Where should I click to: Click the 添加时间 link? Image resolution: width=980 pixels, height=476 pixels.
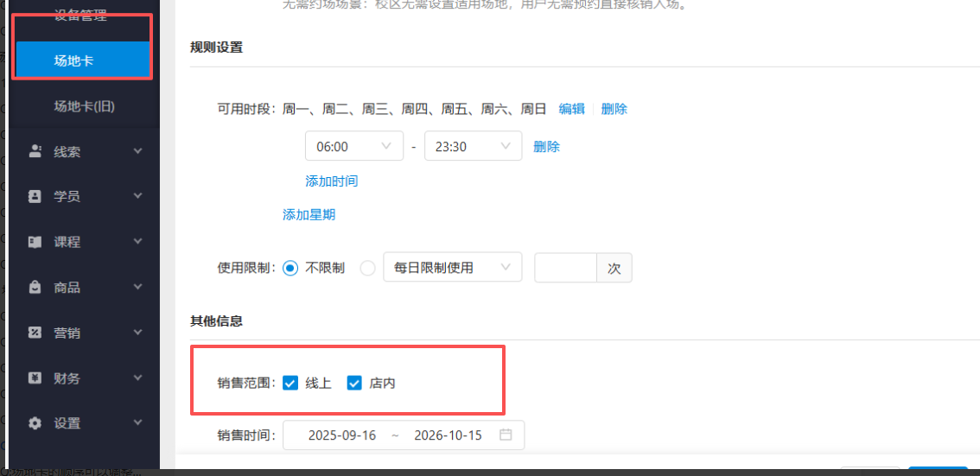click(331, 181)
